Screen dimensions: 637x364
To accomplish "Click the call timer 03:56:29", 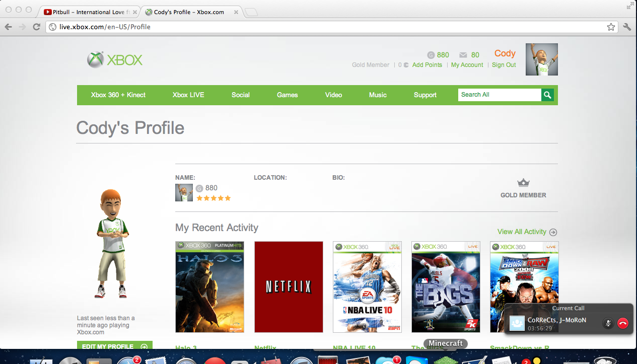I will tap(540, 328).
